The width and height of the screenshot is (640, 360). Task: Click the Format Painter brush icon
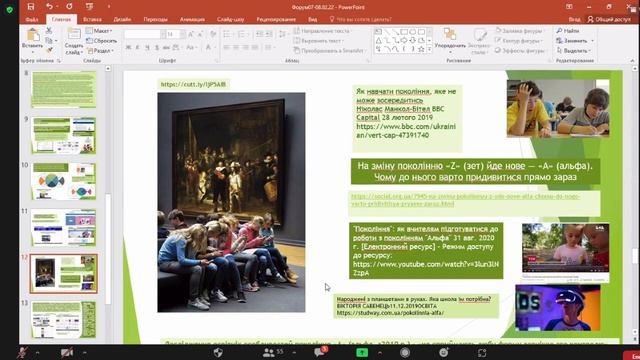point(49,50)
